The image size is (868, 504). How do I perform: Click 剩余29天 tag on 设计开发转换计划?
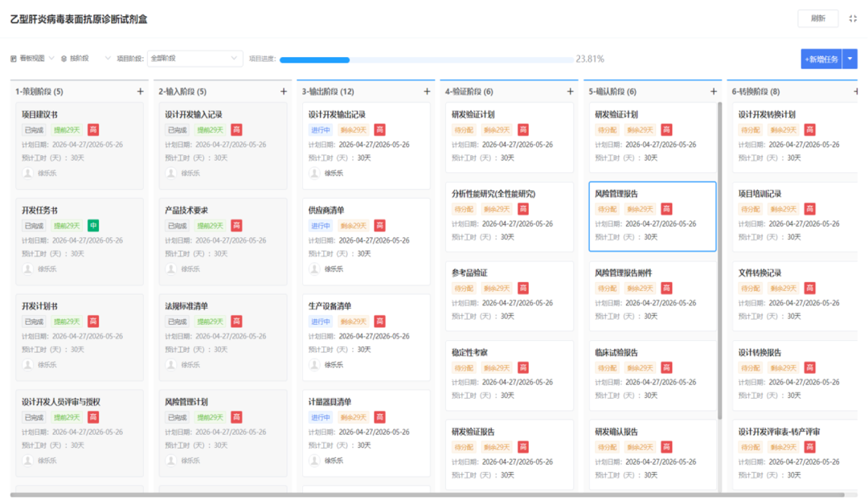(784, 130)
